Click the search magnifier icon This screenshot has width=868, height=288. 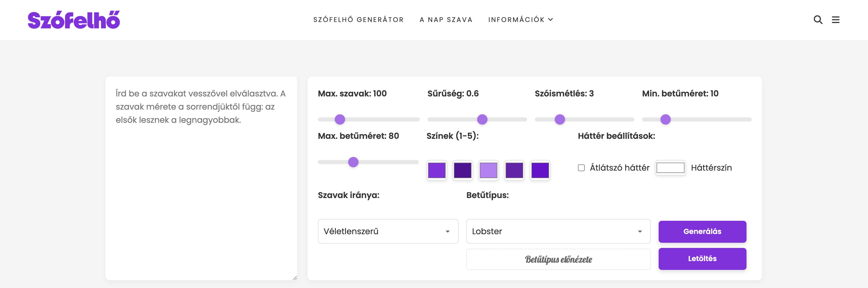[x=818, y=20]
